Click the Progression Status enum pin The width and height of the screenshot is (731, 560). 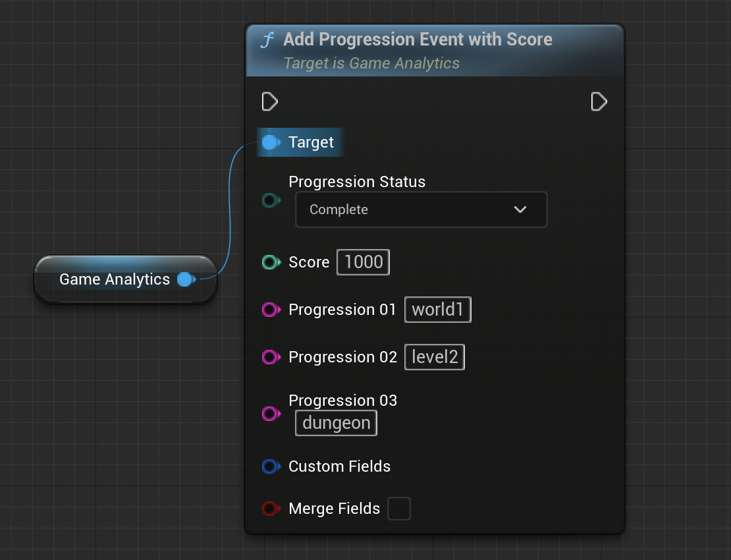[x=270, y=200]
